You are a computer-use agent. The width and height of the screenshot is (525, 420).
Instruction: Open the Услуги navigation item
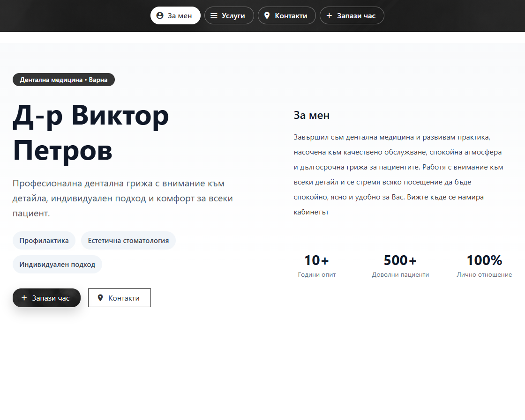(x=229, y=15)
